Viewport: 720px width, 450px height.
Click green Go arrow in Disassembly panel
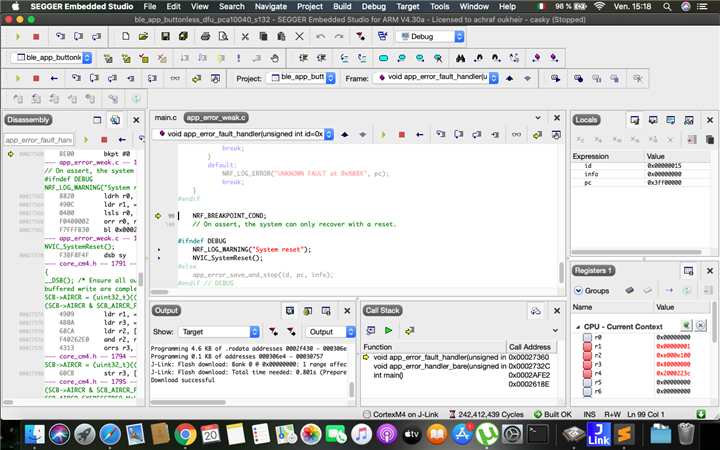[x=86, y=140]
